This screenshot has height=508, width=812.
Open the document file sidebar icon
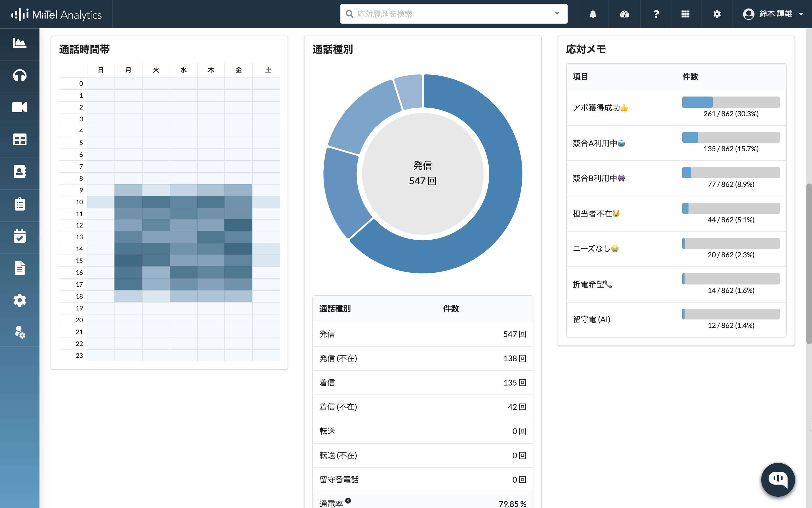[19, 268]
